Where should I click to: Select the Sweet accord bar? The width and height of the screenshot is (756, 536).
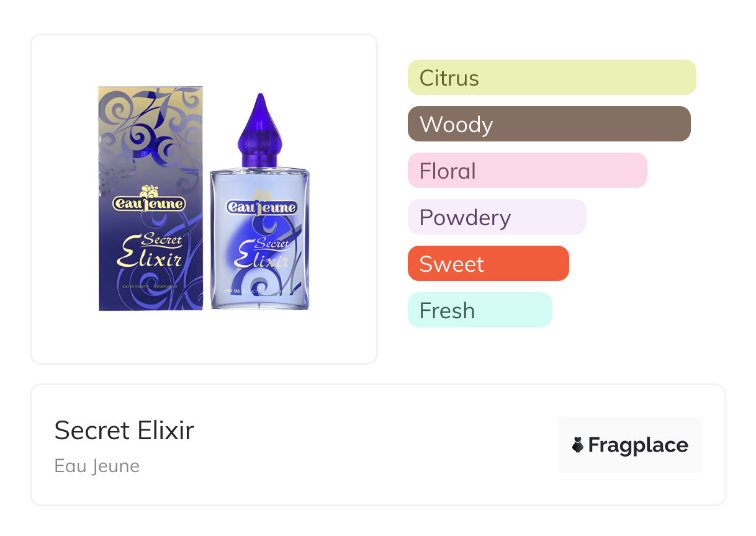pyautogui.click(x=488, y=264)
